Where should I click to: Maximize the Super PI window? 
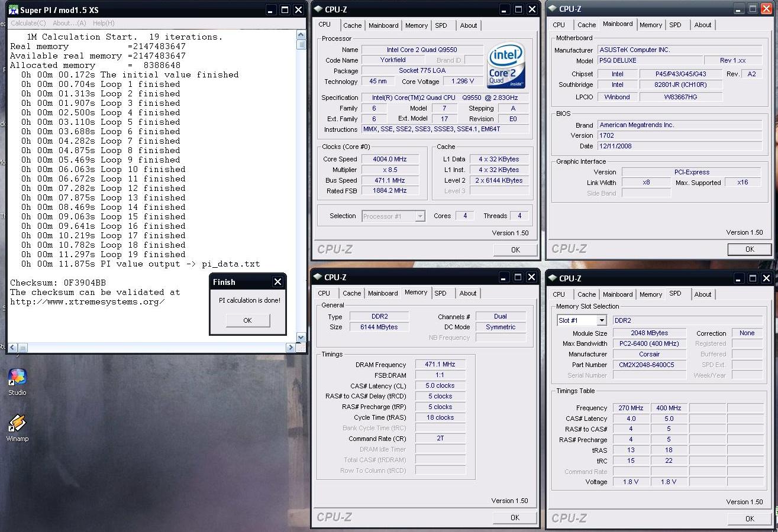[285, 10]
